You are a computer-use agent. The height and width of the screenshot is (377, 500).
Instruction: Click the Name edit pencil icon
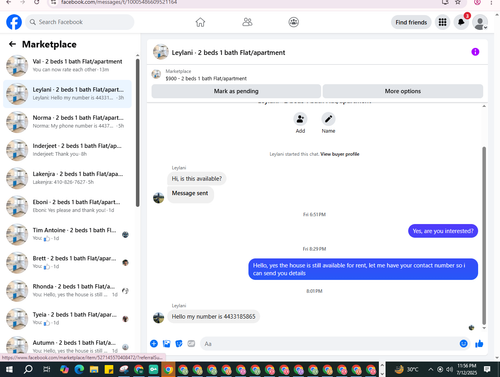coord(328,119)
